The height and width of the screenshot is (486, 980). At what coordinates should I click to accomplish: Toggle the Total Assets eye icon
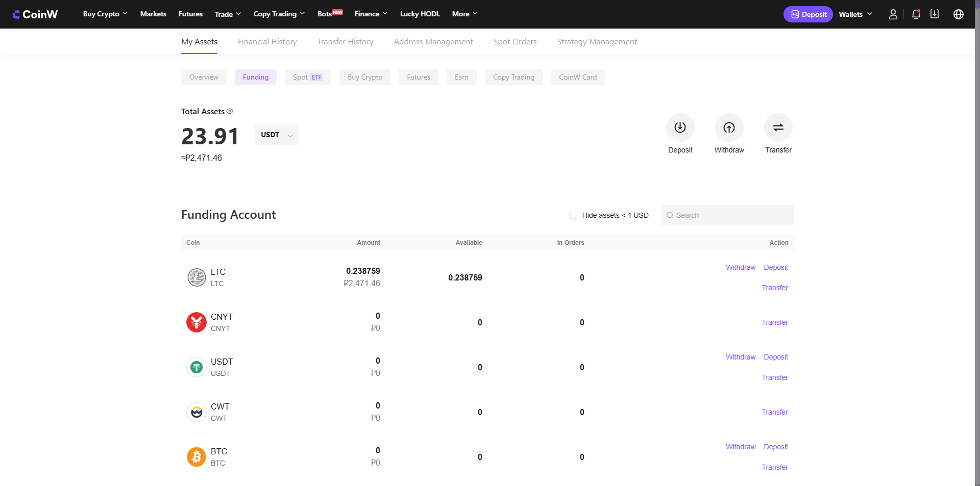click(230, 111)
